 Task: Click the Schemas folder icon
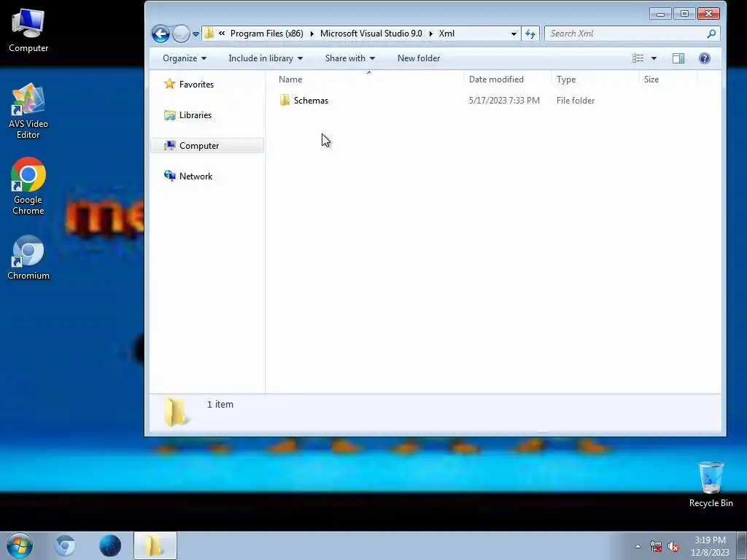tap(285, 100)
